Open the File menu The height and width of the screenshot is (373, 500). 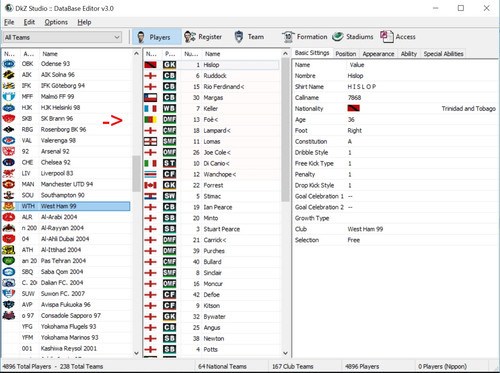point(9,22)
